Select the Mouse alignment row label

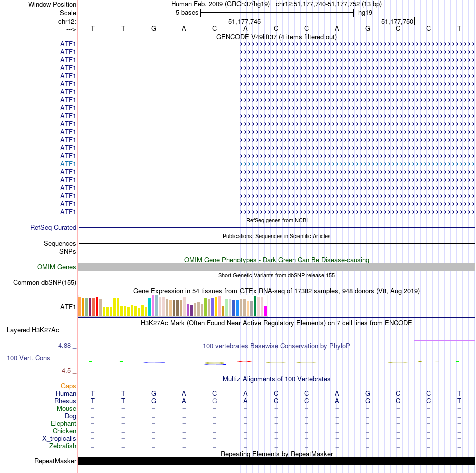pos(66,409)
